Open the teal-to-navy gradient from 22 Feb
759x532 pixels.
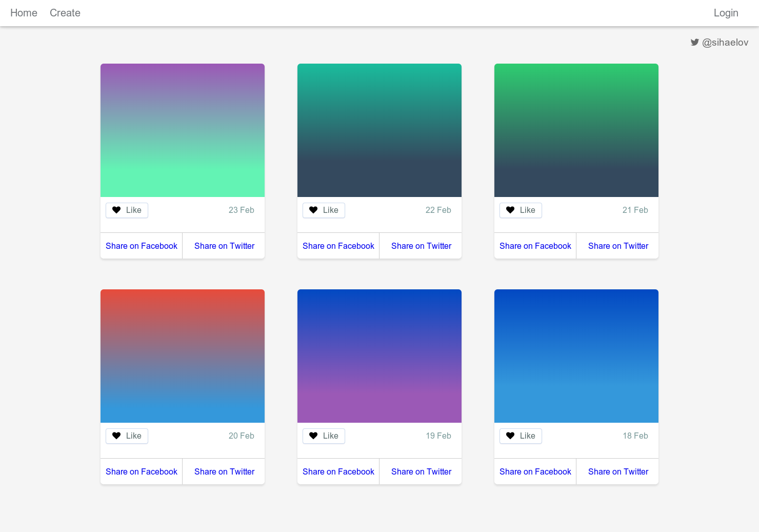click(x=379, y=130)
